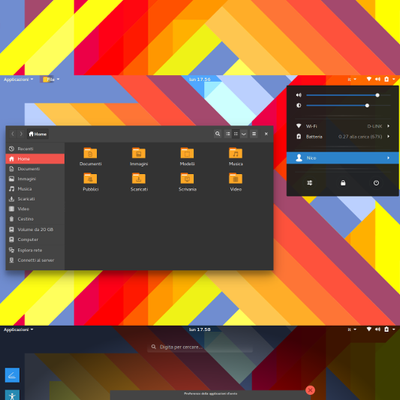Expand the Nico user submenu
The image size is (400, 400).
343,158
